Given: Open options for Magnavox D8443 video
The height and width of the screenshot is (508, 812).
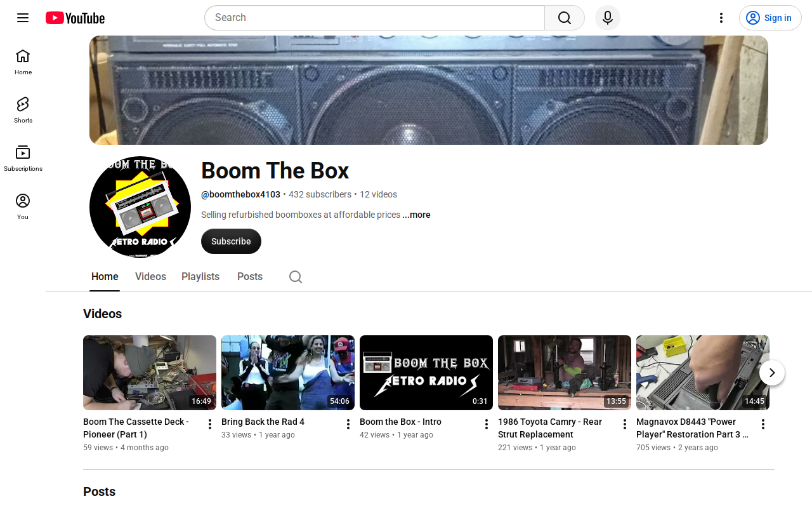Looking at the screenshot, I should (763, 424).
